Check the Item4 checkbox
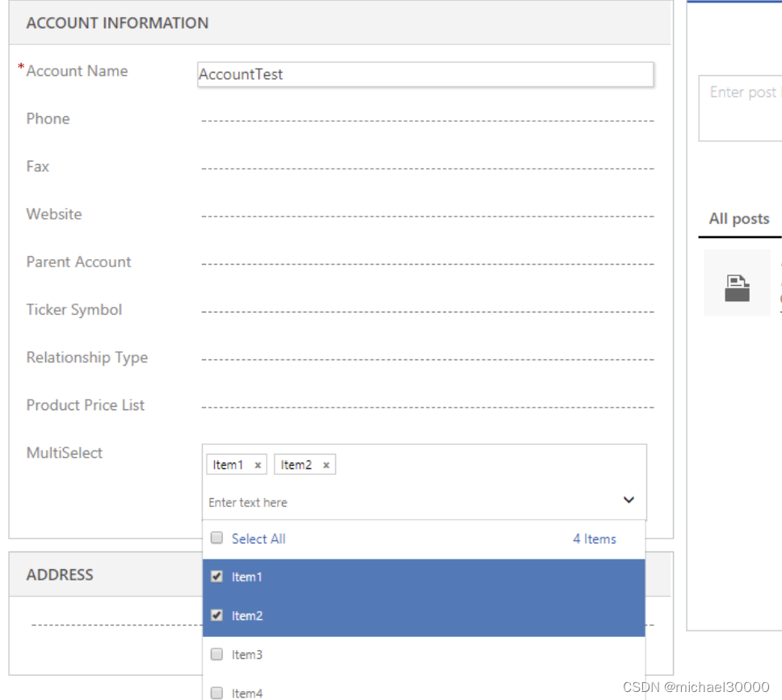 coord(217,692)
